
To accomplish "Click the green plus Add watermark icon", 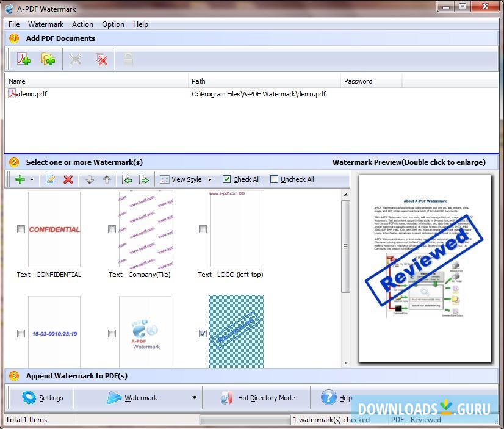I will [20, 179].
